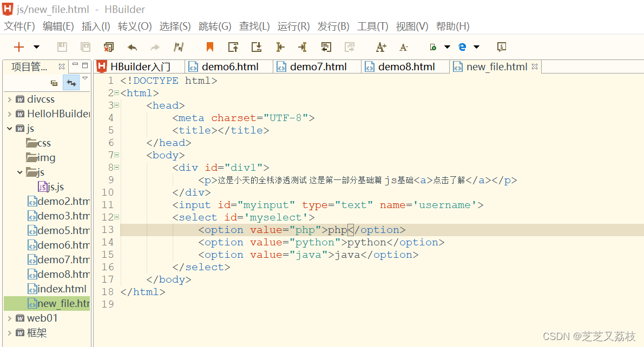Select the img folder in tree
Viewport: 644px width, 347px height.
(41, 157)
